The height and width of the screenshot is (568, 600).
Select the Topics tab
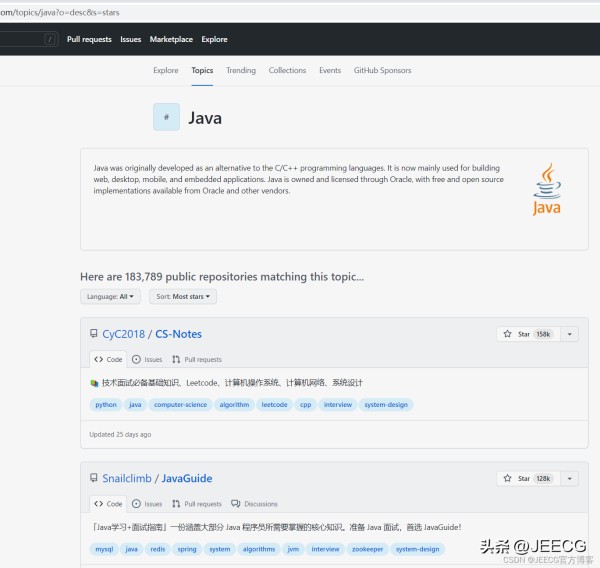click(202, 70)
